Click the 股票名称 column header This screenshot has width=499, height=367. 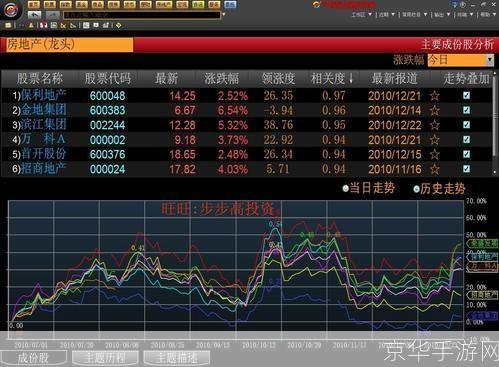(x=39, y=79)
